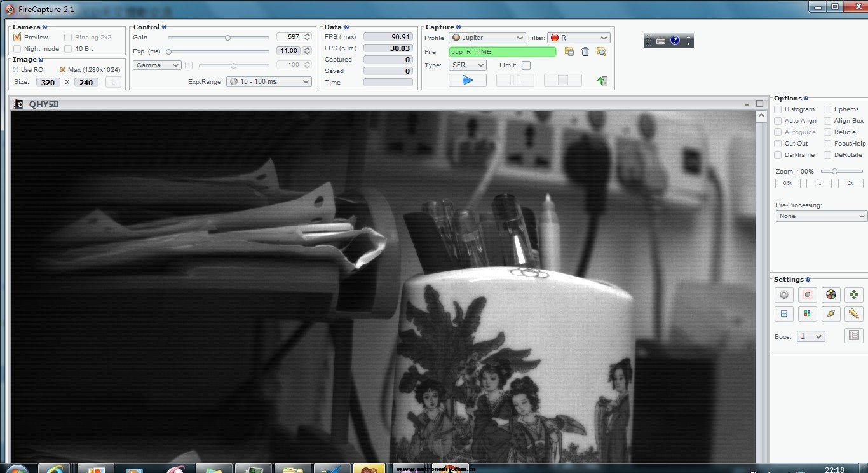Screen dimensions: 868x473
Task: Click the File name field Jup_R_TIME
Action: click(502, 52)
